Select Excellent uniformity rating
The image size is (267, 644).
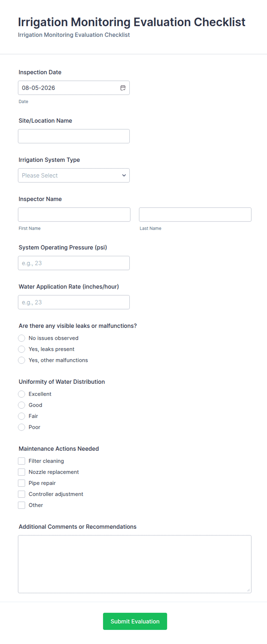[22, 394]
